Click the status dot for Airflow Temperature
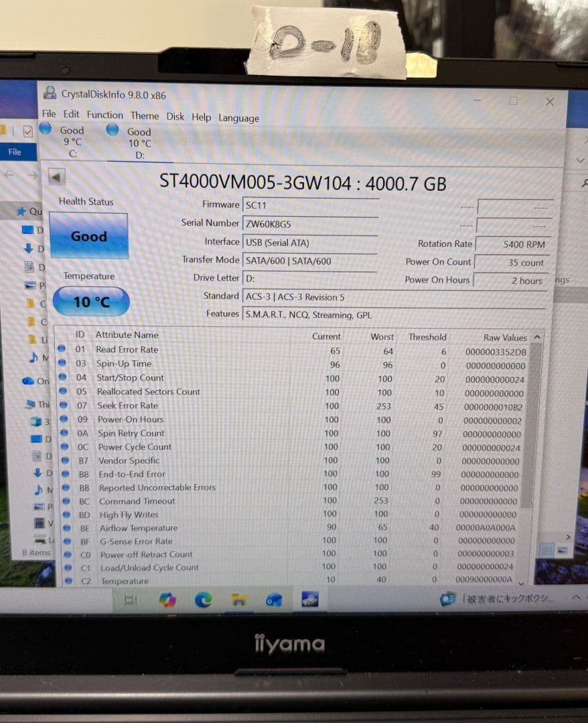 point(68,528)
